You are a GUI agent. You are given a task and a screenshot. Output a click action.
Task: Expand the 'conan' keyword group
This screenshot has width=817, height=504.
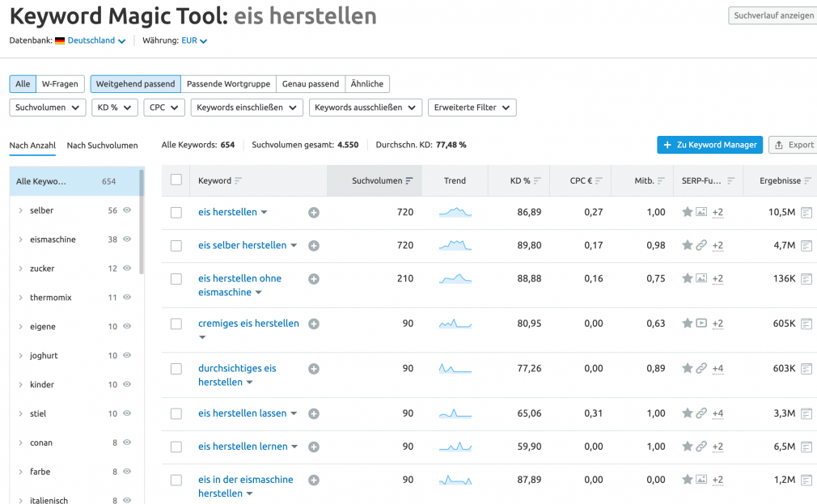[x=20, y=443]
